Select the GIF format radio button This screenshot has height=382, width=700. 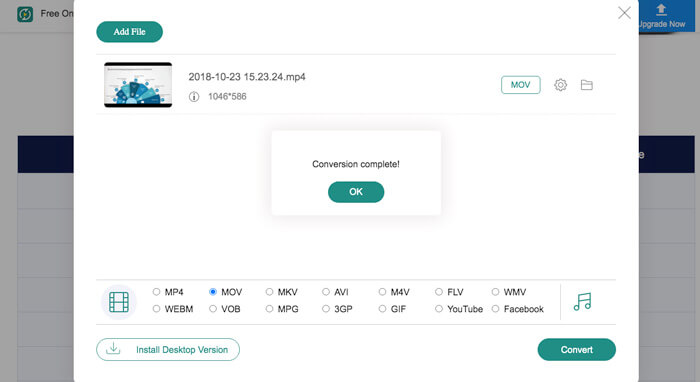(382, 309)
